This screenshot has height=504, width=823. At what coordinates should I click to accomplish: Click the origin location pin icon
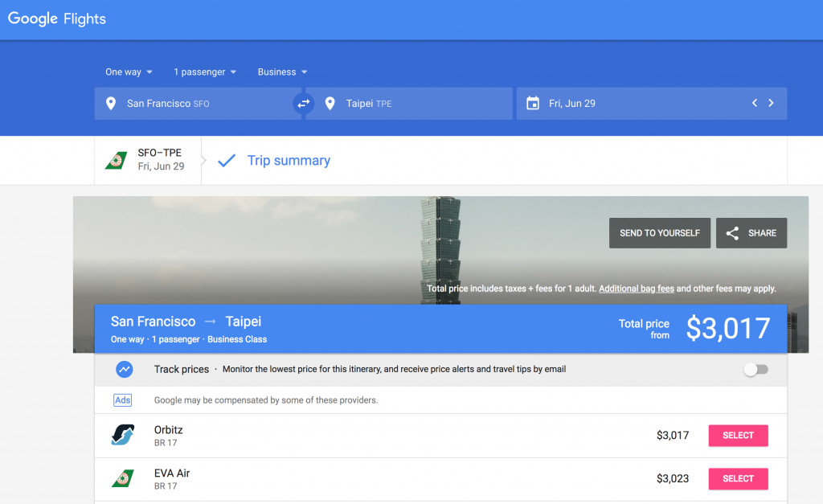tap(111, 104)
